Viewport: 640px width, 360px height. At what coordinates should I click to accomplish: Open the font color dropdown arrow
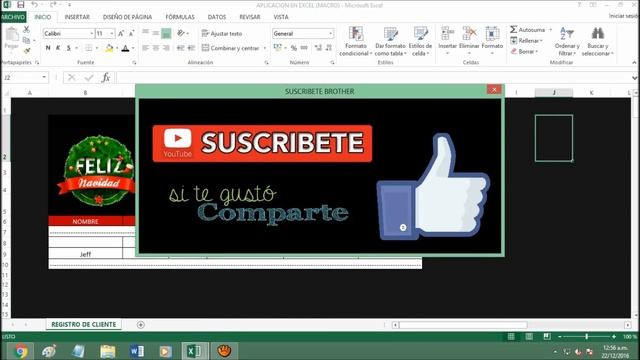click(133, 48)
